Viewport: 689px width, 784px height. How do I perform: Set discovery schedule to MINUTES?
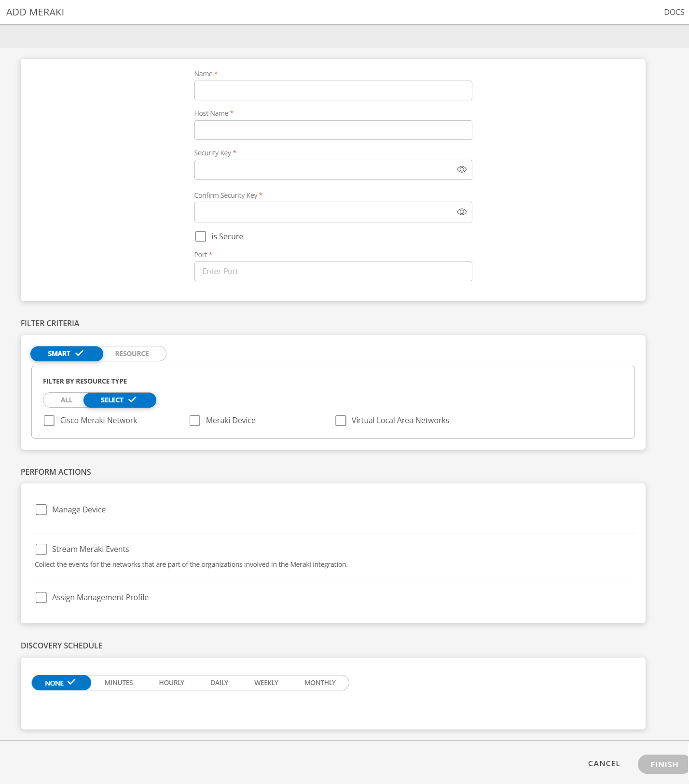pyautogui.click(x=119, y=683)
